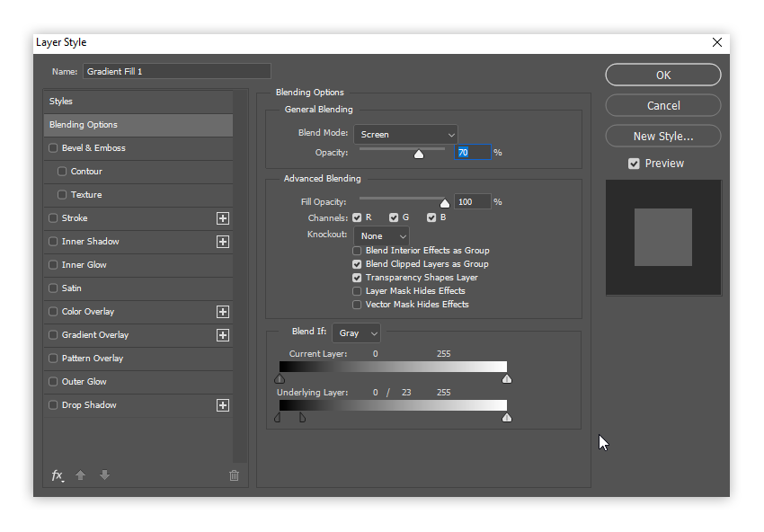Click the Fill Opacity slider handle
This screenshot has width=764, height=532.
[444, 203]
